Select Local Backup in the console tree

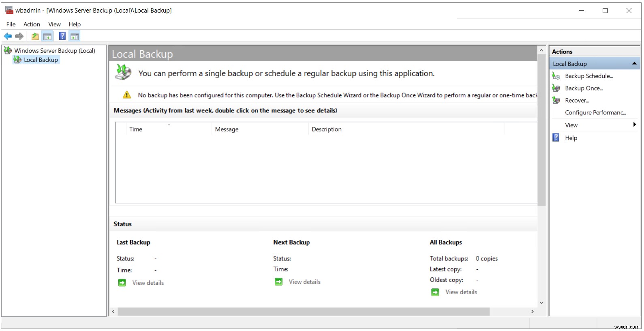[x=41, y=60]
